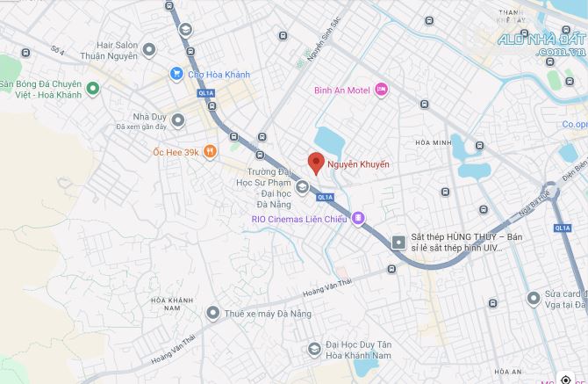The image size is (588, 384).
Task: Select the Đại Học Duy Tân graduation-cap icon
Action: click(x=314, y=350)
